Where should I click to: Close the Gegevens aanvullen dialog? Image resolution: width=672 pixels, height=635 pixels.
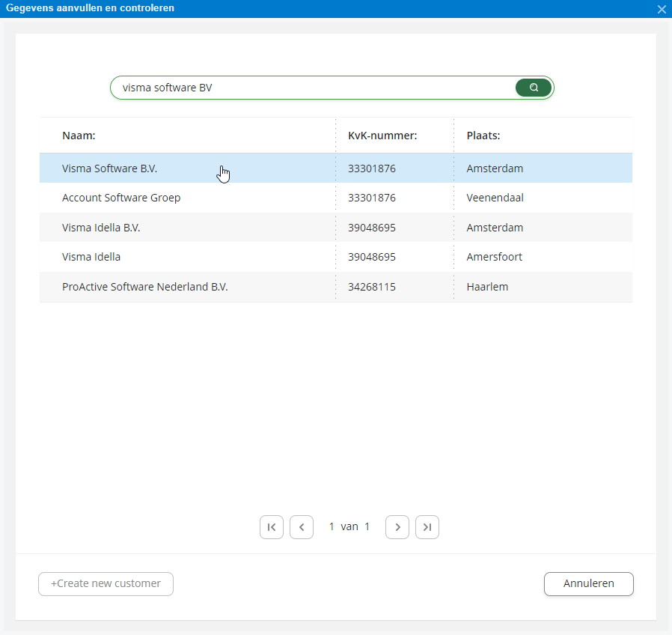coord(662,9)
